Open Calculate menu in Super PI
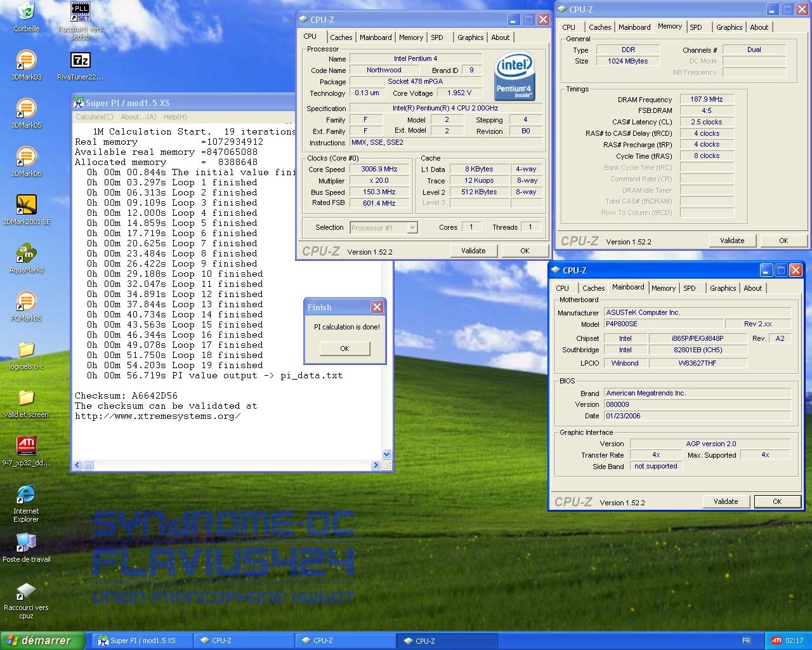812x650 pixels. pos(94,117)
